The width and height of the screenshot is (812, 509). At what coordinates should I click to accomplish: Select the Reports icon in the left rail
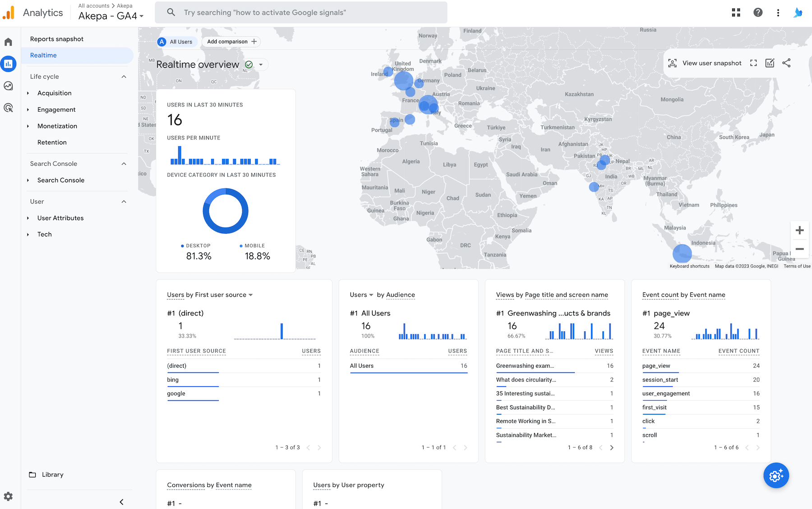tap(8, 64)
